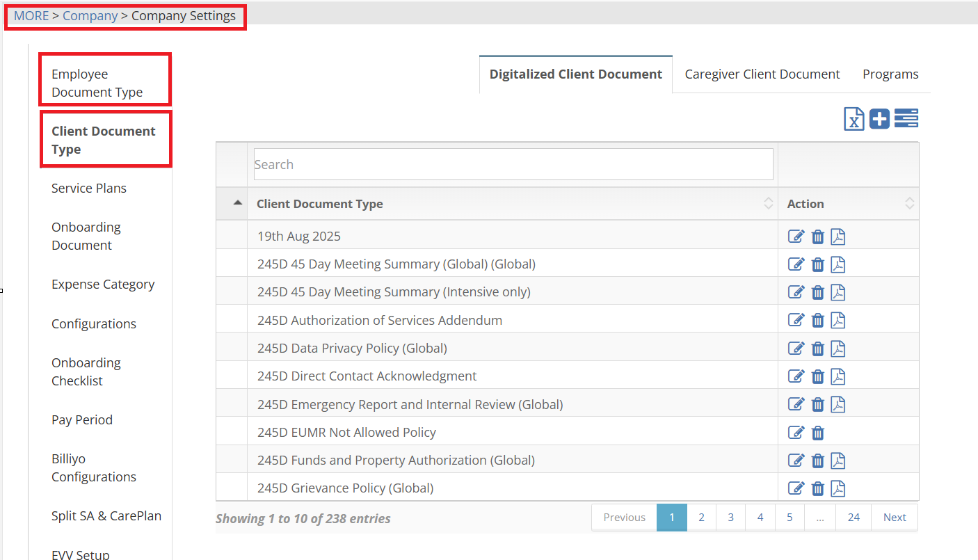Click the document type Search field
This screenshot has height=560, width=978.
(x=513, y=165)
